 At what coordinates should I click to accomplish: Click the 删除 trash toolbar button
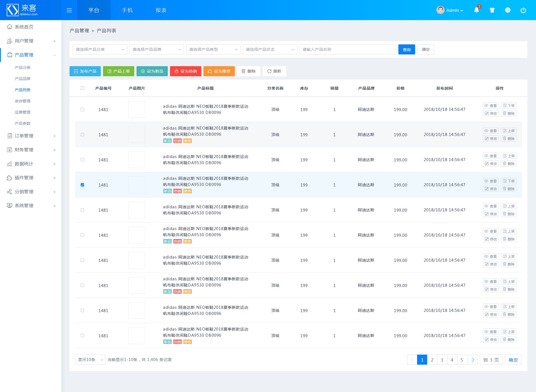(249, 71)
